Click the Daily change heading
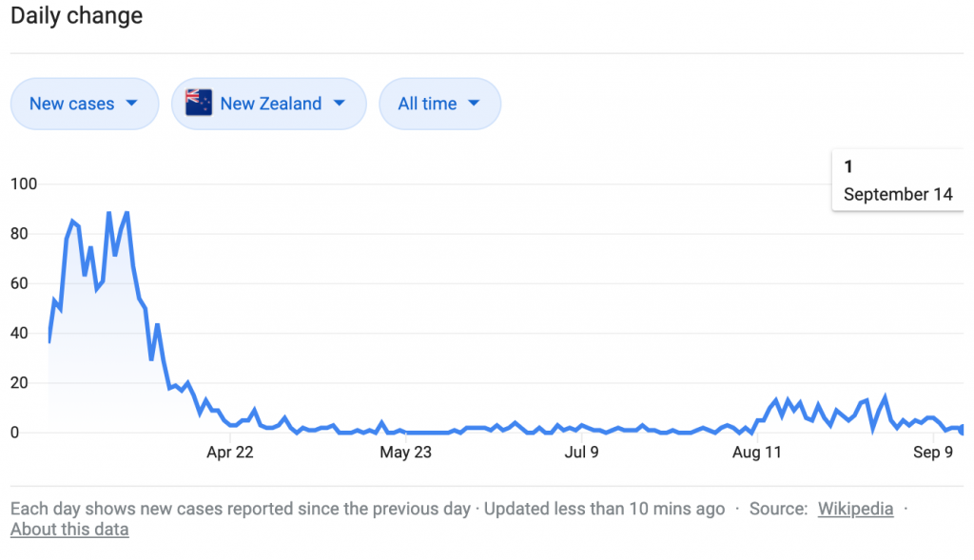This screenshot has height=560, width=974. (x=76, y=15)
